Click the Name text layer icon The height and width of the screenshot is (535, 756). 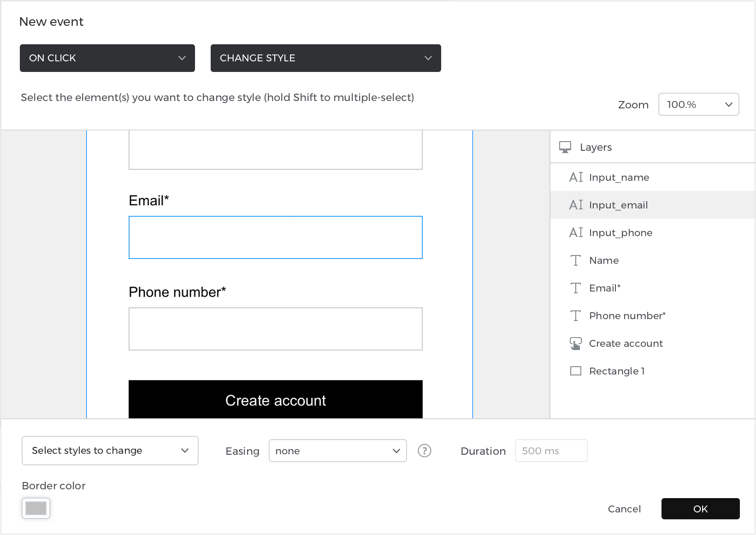[x=575, y=261]
